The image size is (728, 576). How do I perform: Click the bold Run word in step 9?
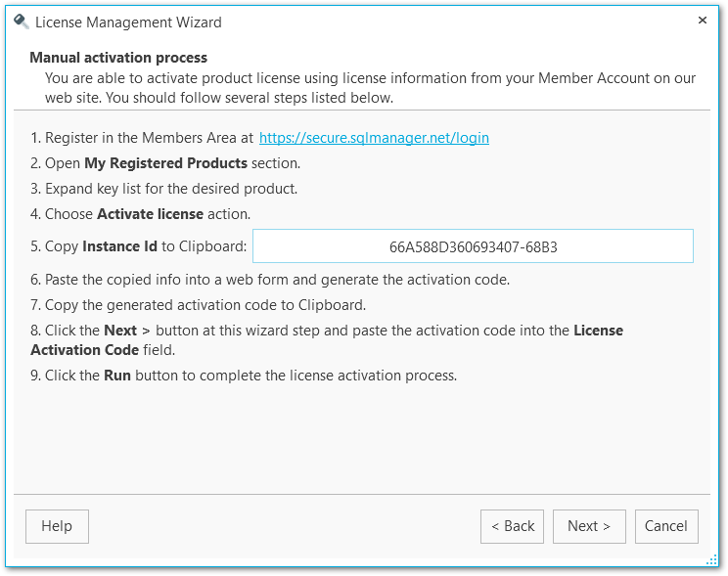[117, 376]
